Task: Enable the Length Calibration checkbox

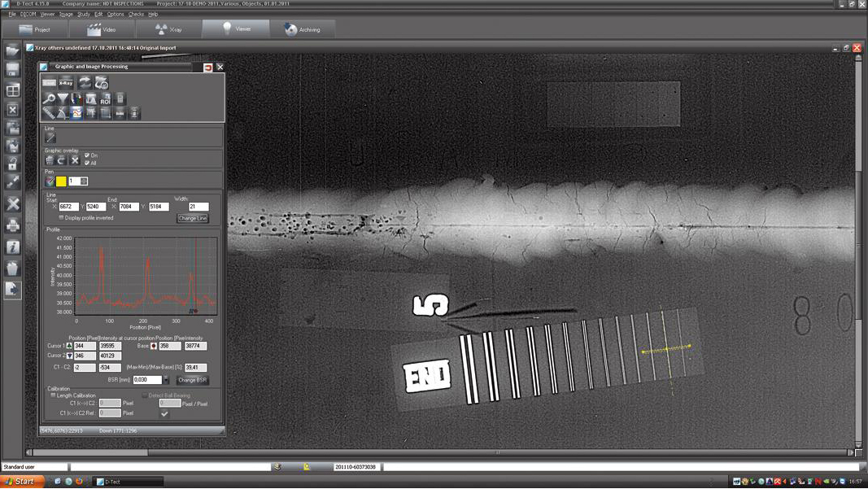Action: (x=54, y=395)
